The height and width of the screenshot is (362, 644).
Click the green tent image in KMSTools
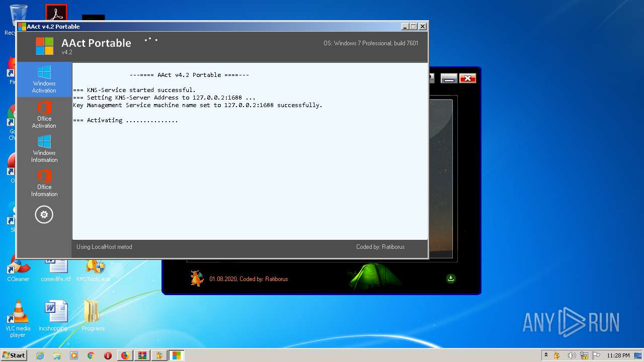pyautogui.click(x=375, y=276)
